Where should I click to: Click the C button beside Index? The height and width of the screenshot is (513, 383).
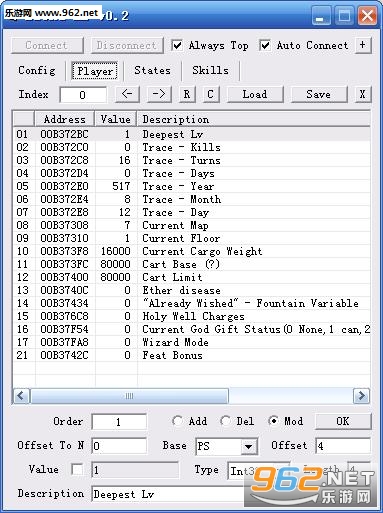click(x=211, y=94)
